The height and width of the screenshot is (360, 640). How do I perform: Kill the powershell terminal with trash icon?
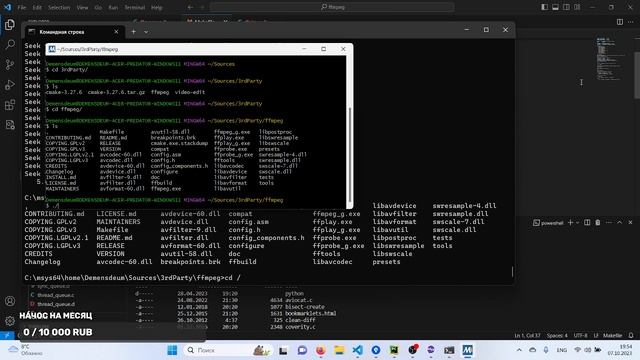(598, 222)
